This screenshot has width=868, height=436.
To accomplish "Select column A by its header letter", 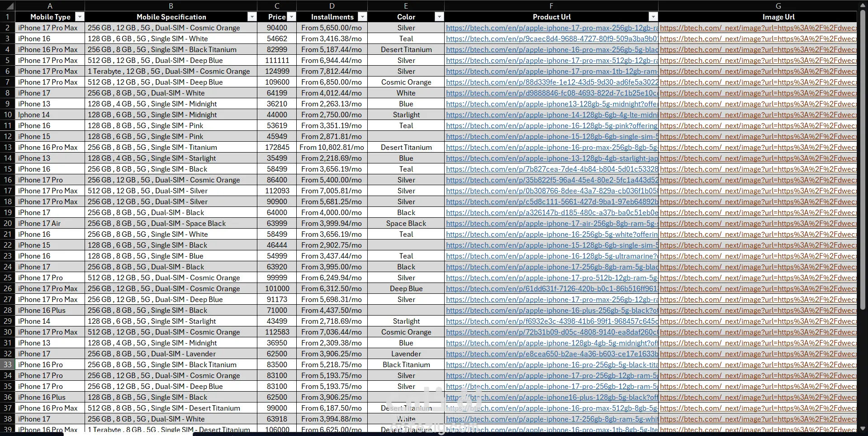I will coord(50,6).
